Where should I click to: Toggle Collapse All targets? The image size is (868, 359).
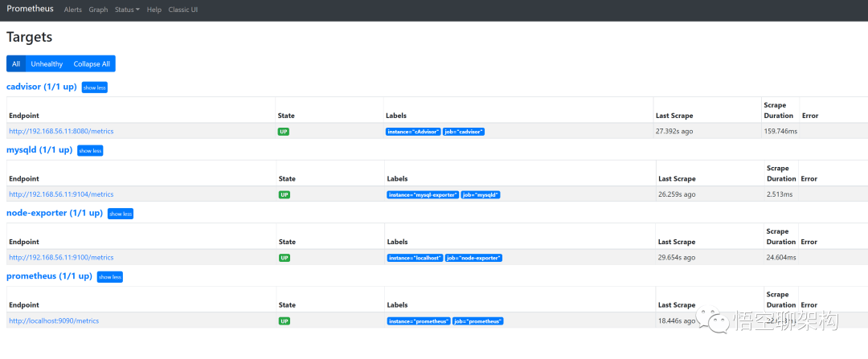[92, 63]
